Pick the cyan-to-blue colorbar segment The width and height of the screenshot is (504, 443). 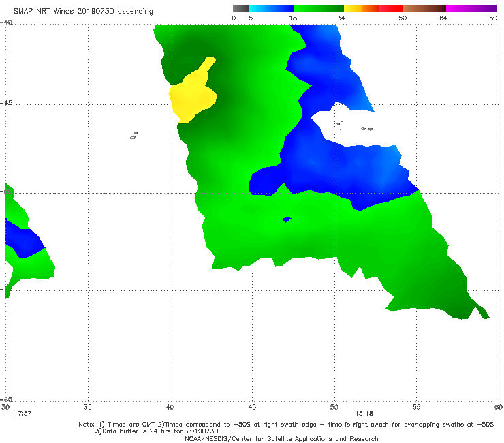[272, 8]
